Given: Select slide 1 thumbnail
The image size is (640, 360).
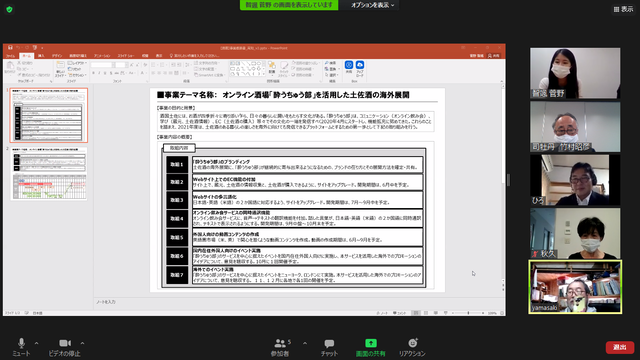Looking at the screenshot, I should tap(49, 116).
